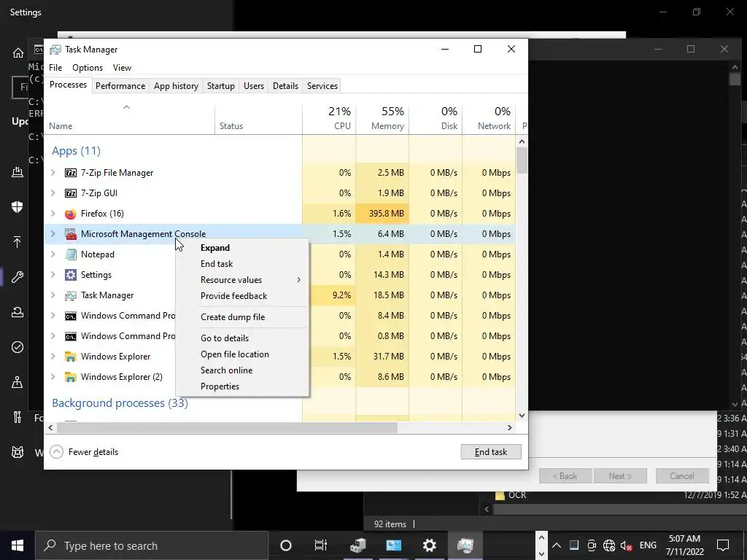The image size is (747, 560).
Task: Click the Microsoft Management Console icon
Action: pos(71,234)
